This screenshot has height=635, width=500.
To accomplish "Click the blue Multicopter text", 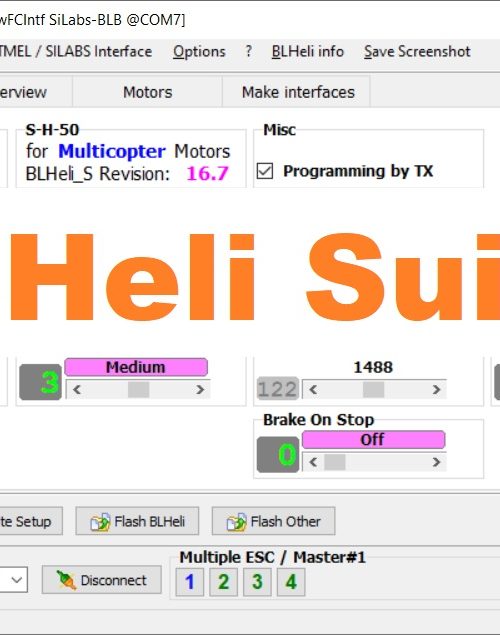I will pyautogui.click(x=112, y=151).
